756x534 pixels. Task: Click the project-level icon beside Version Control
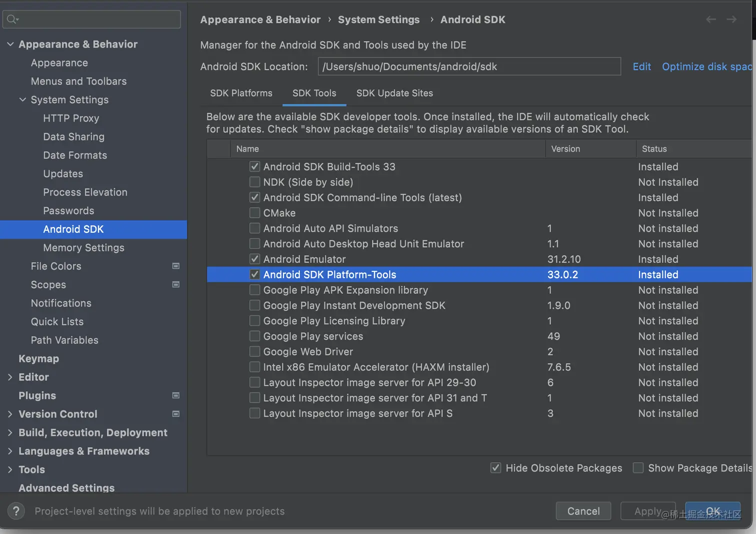(176, 414)
